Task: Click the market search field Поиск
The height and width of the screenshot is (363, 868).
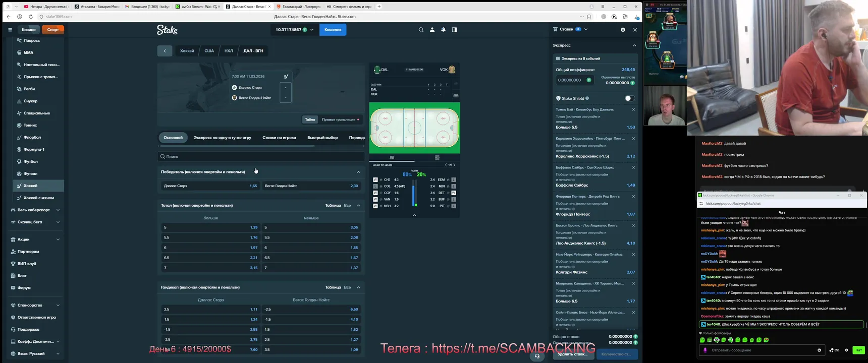Action: coord(261,157)
